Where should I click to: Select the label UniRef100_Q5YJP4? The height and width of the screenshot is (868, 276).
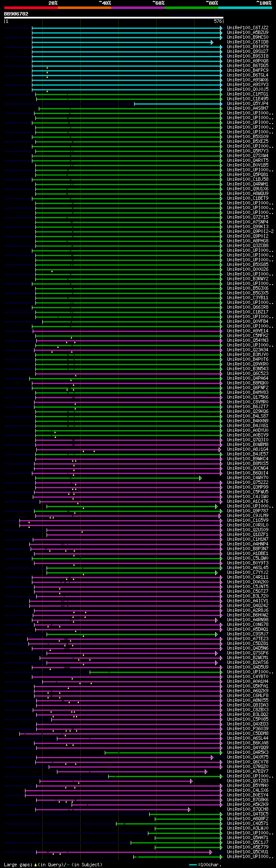click(248, 104)
